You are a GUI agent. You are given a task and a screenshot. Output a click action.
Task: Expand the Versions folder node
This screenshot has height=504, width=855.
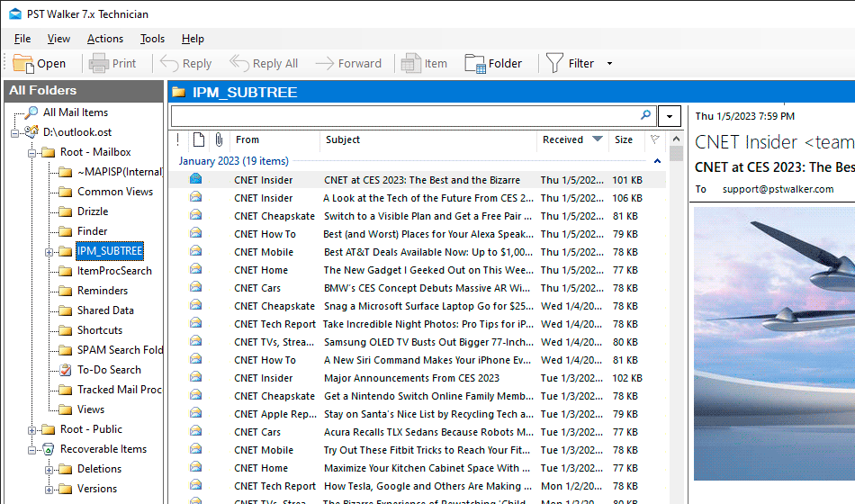click(x=49, y=490)
